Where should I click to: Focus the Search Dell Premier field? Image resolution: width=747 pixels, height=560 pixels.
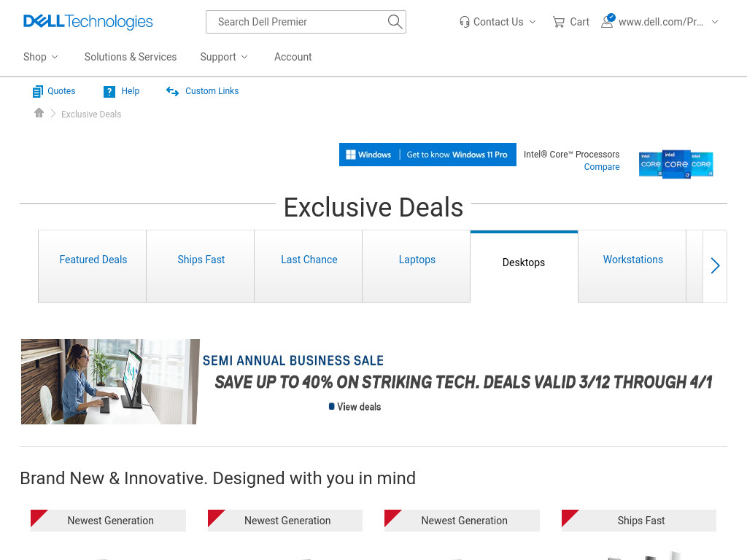306,22
